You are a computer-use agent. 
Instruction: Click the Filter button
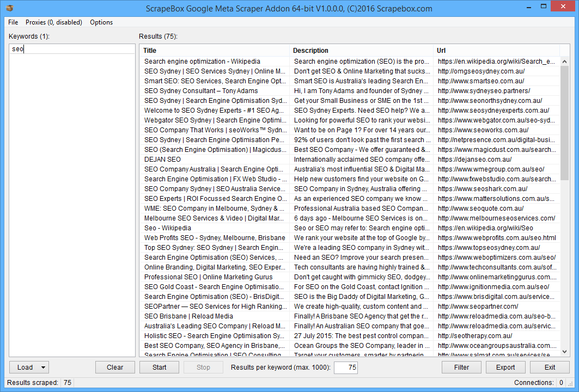tap(461, 367)
